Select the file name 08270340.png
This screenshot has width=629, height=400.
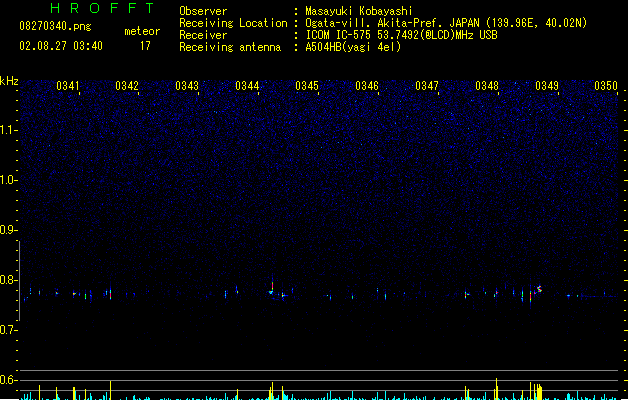55,26
